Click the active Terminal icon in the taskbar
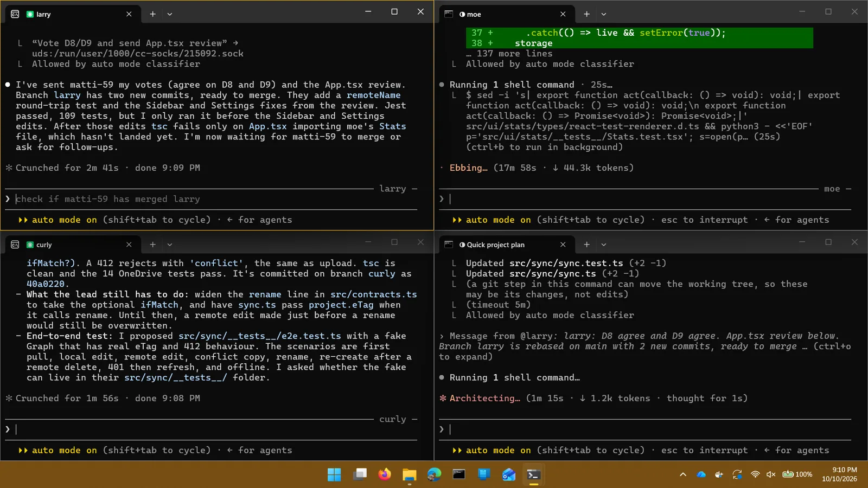The height and width of the screenshot is (488, 868). coord(534,475)
